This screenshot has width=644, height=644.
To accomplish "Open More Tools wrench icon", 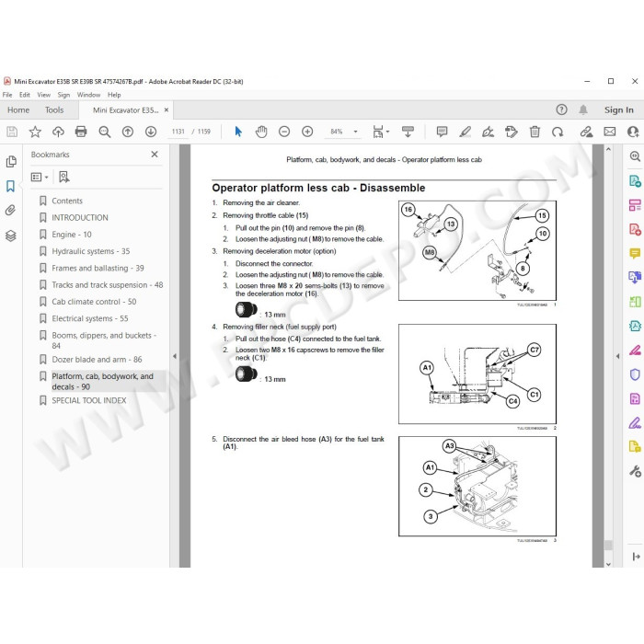I will click(x=635, y=471).
